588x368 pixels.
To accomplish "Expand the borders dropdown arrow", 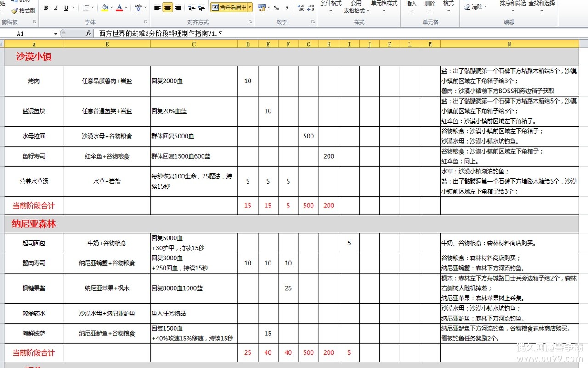I will 93,7.
